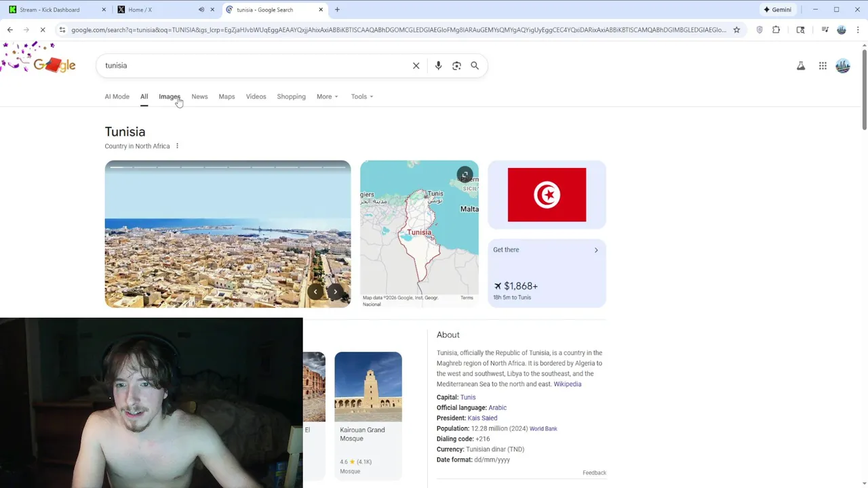Click the $1,868+ flight price
Viewport: 868px width, 488px height.
click(x=521, y=286)
